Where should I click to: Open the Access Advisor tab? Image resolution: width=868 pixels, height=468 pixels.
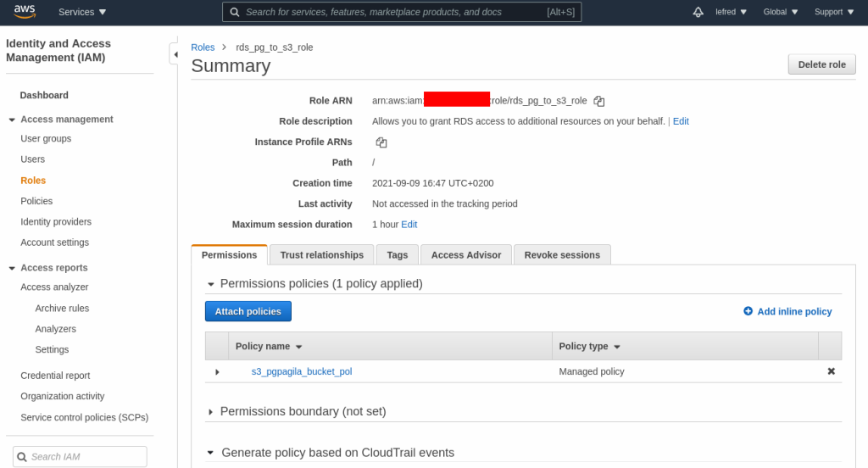click(465, 254)
